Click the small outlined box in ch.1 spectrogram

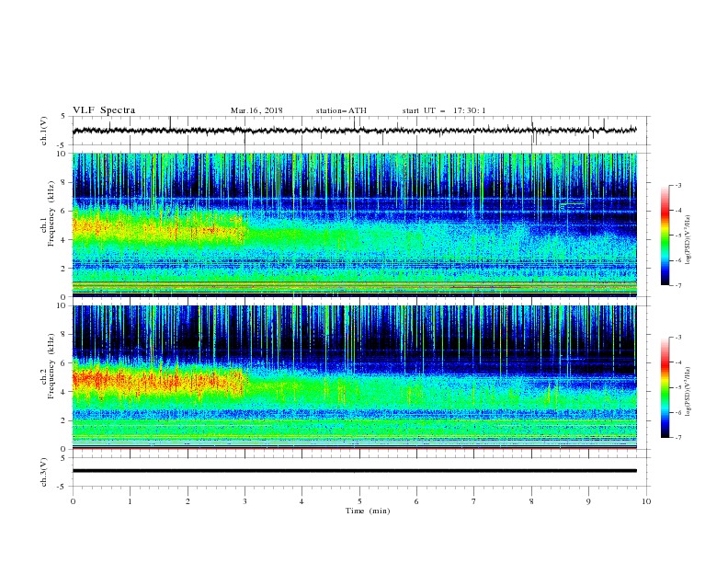click(x=572, y=206)
